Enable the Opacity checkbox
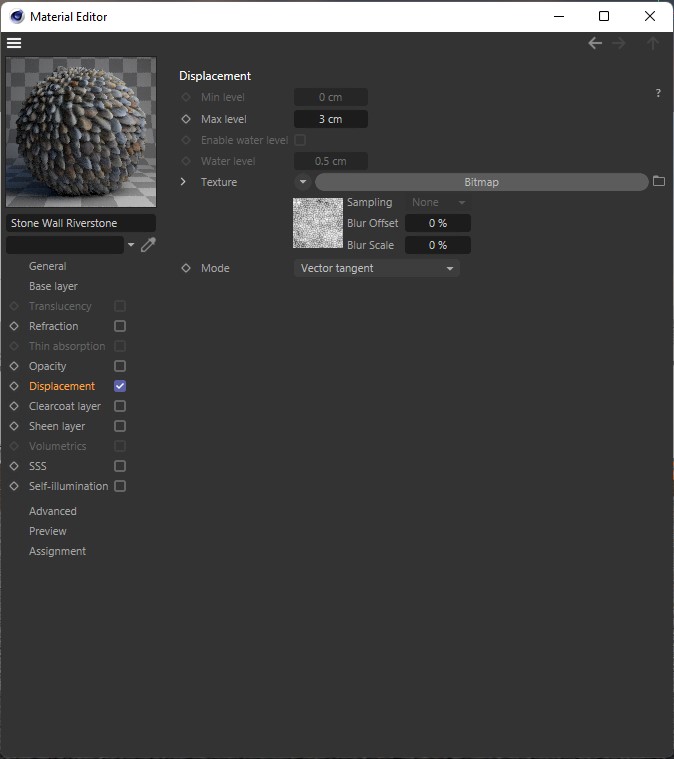 [x=120, y=366]
